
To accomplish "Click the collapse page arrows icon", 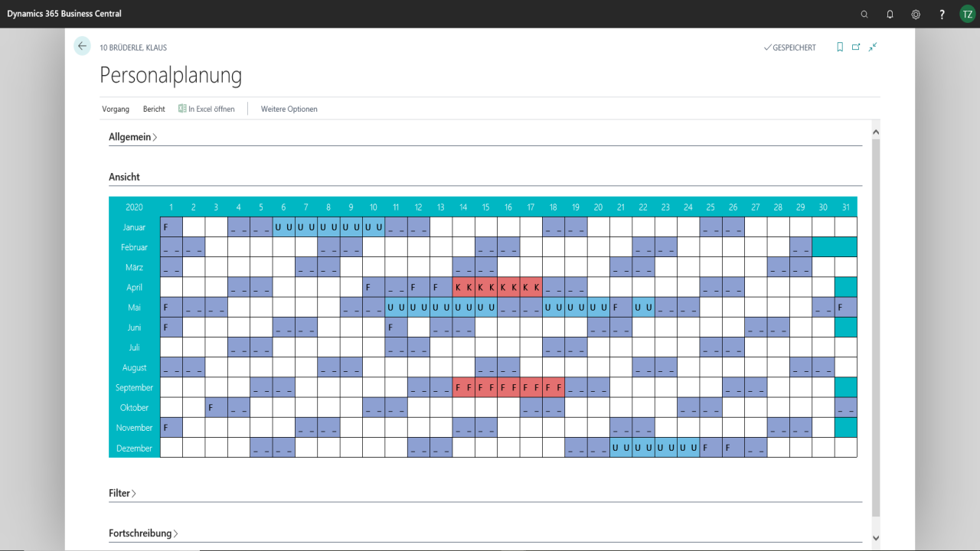I will click(873, 47).
